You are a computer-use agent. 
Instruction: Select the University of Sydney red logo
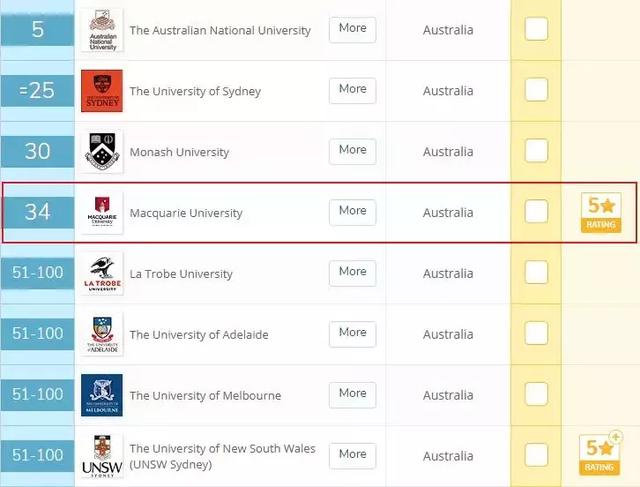(x=102, y=91)
